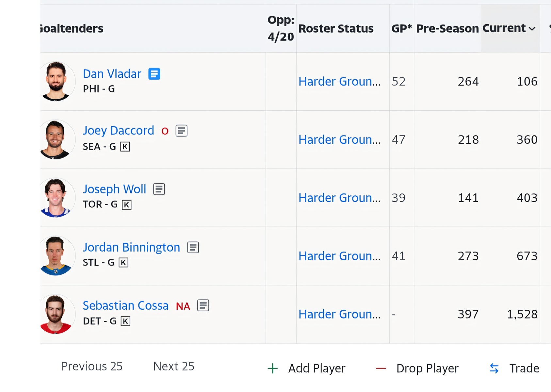
Task: Open Joey Daccord's player note icon
Action: coord(182,131)
